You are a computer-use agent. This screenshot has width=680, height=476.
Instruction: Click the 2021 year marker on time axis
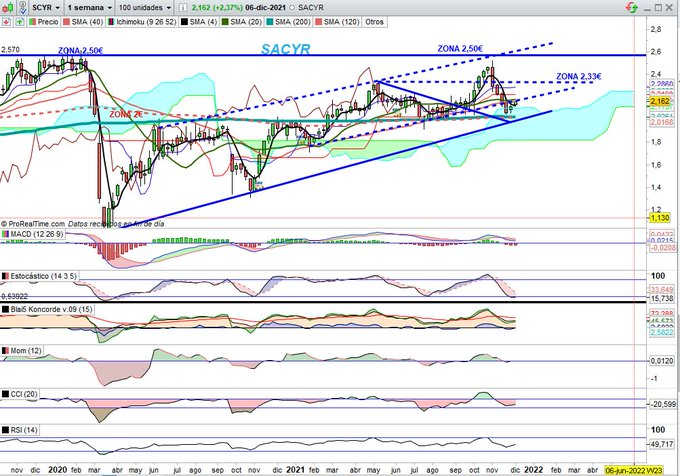[x=295, y=470]
